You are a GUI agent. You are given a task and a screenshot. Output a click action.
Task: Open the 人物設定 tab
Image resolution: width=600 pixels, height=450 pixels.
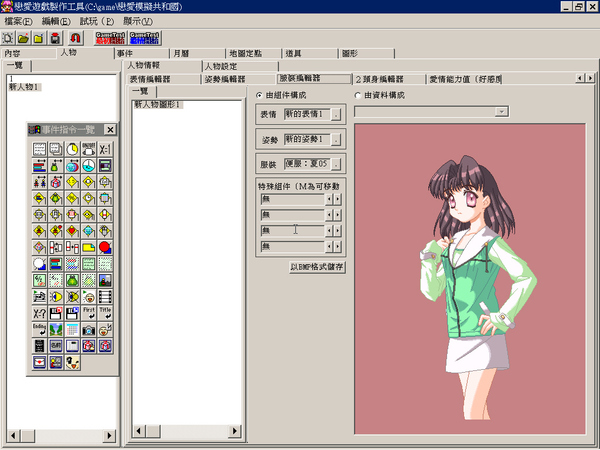coord(240,67)
